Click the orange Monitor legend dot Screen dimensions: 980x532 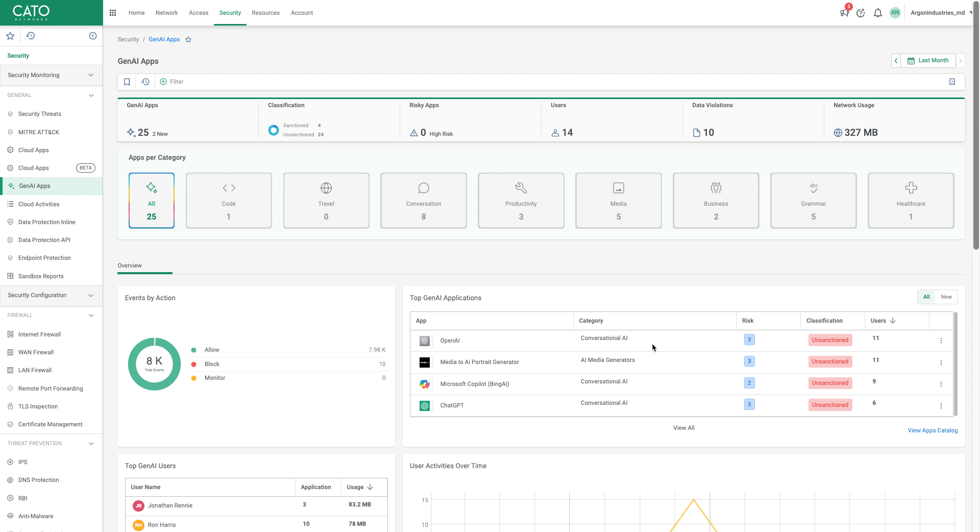(194, 378)
